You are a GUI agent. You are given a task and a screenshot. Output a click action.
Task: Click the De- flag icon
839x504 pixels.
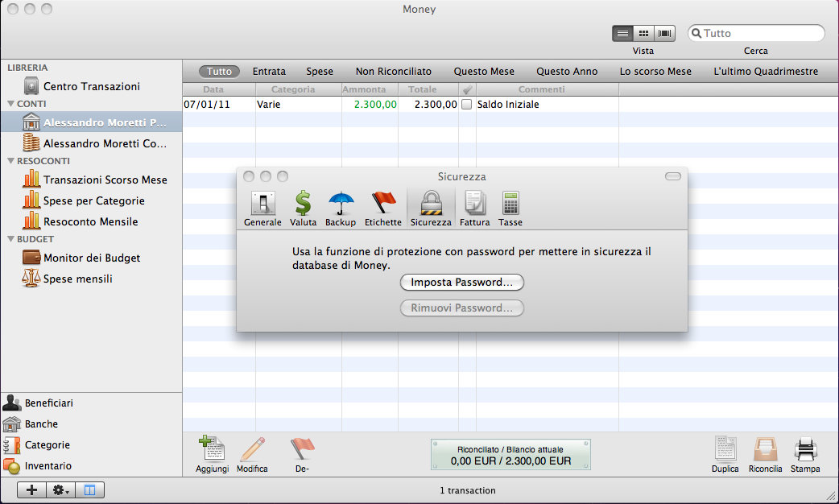point(302,454)
